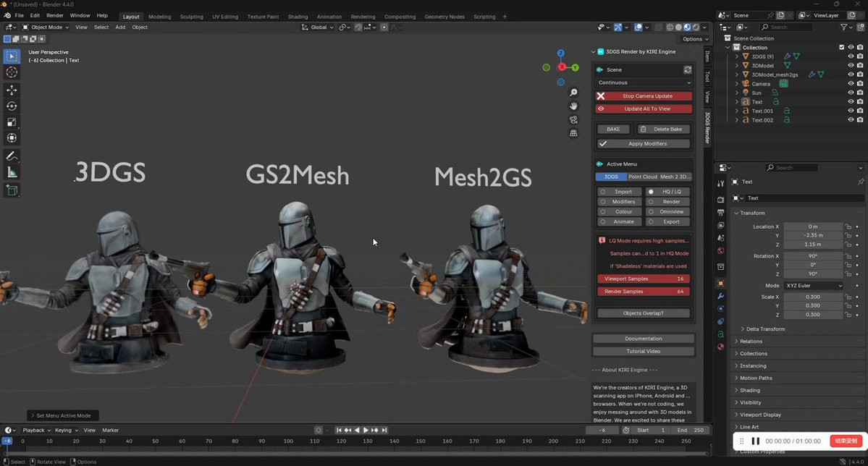Open the Object Mode dropdown
The image size is (868, 466).
[46, 27]
